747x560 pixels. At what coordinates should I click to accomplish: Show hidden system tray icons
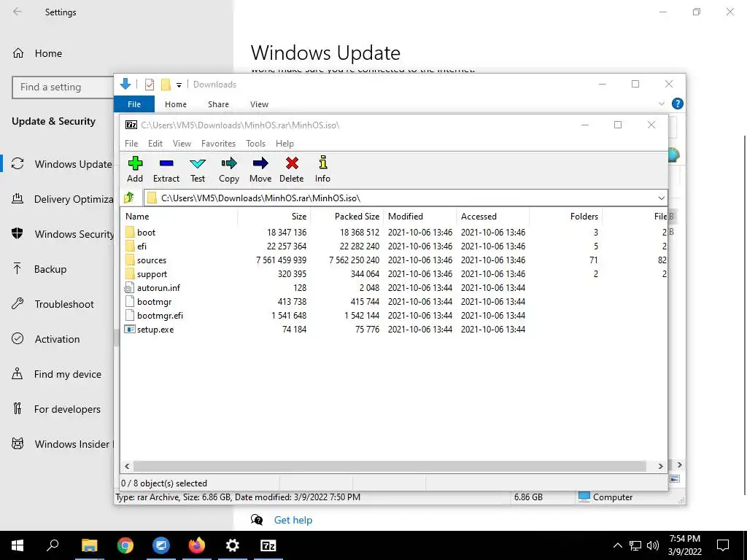[617, 545]
